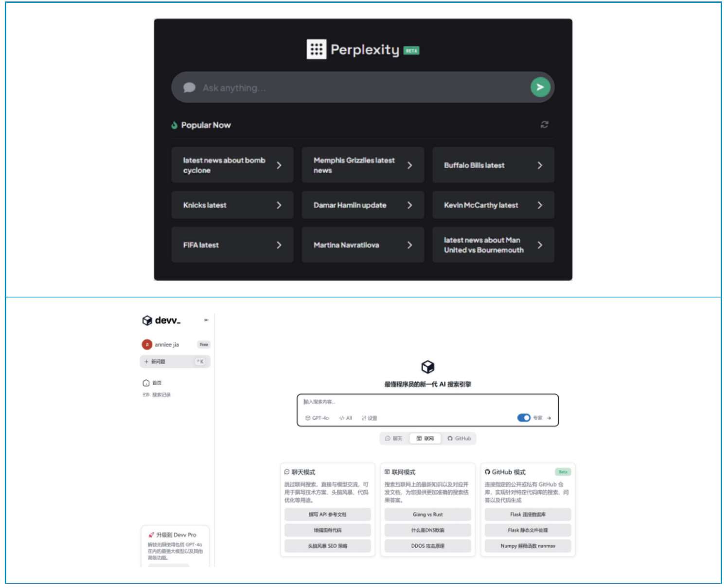The width and height of the screenshot is (727, 588).
Task: Choose the 什么是DNS欺骗 suggestion
Action: pos(428,530)
